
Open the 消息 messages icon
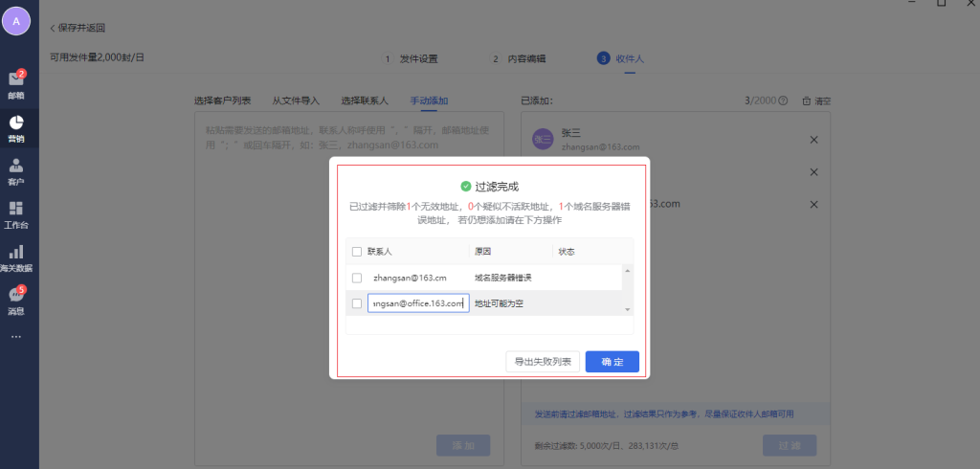pyautogui.click(x=16, y=298)
